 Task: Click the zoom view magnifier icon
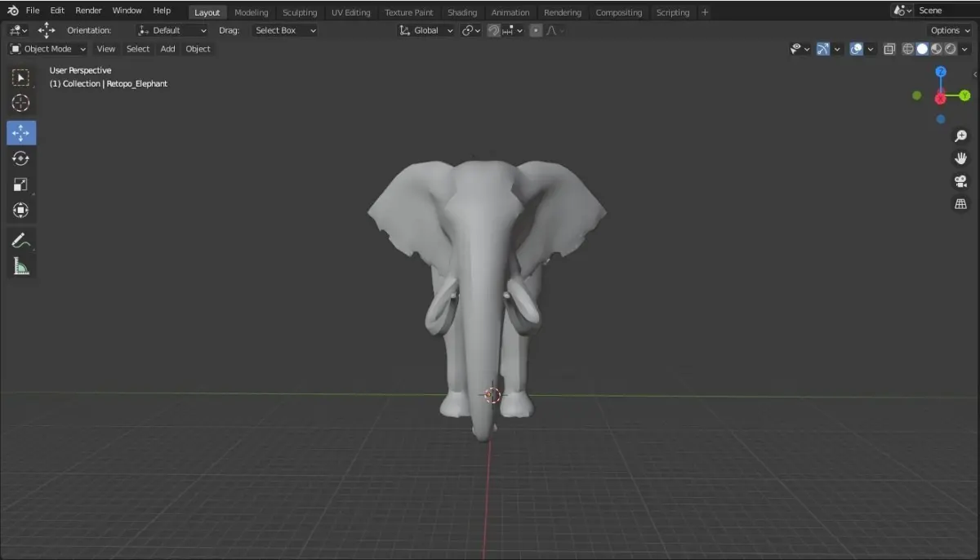tap(960, 136)
